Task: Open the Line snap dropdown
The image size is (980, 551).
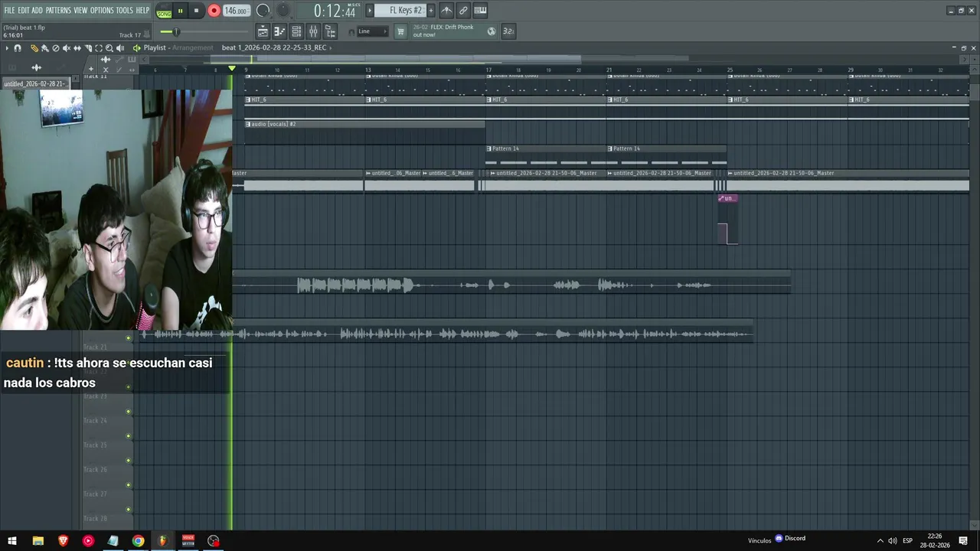Action: coord(372,31)
